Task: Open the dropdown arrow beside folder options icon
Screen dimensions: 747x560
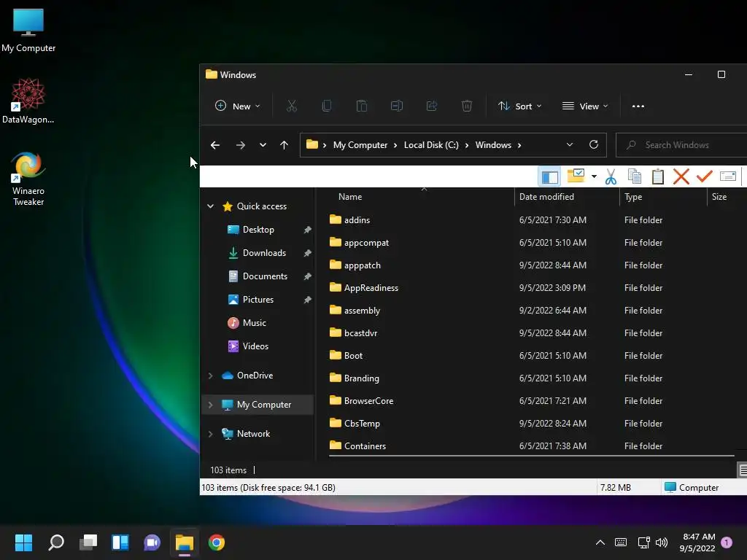Action: [x=594, y=176]
